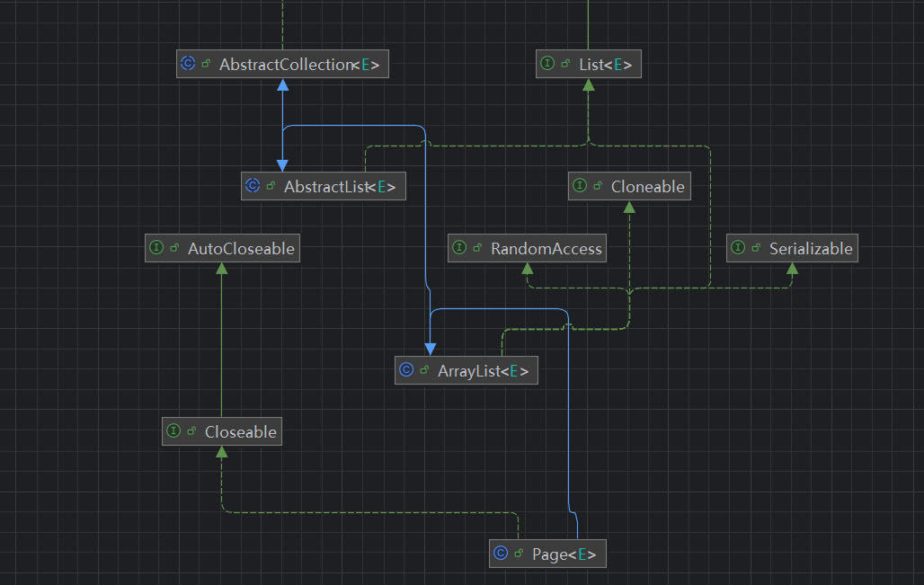
Task: Click the visibility lock icon on AbstractCollection
Action: 206,63
